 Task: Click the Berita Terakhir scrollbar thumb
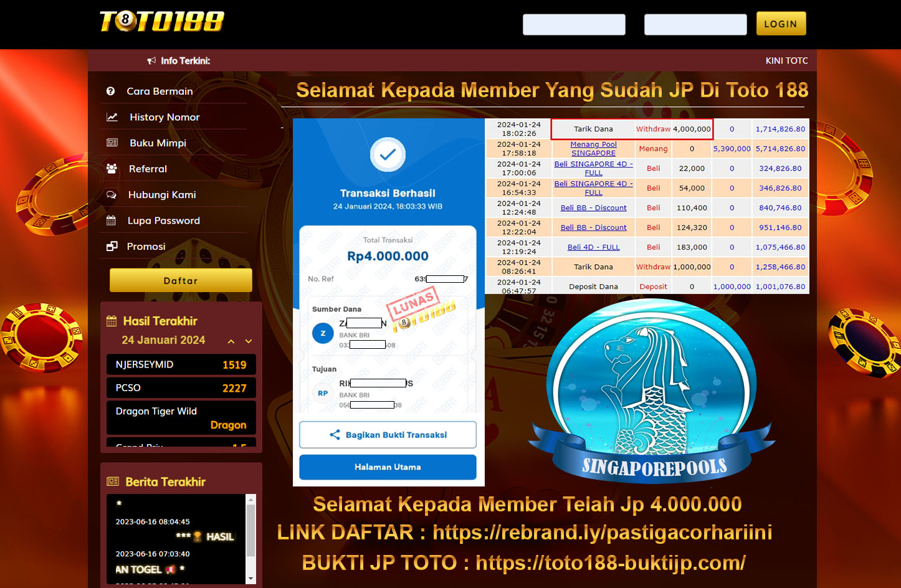(x=251, y=530)
